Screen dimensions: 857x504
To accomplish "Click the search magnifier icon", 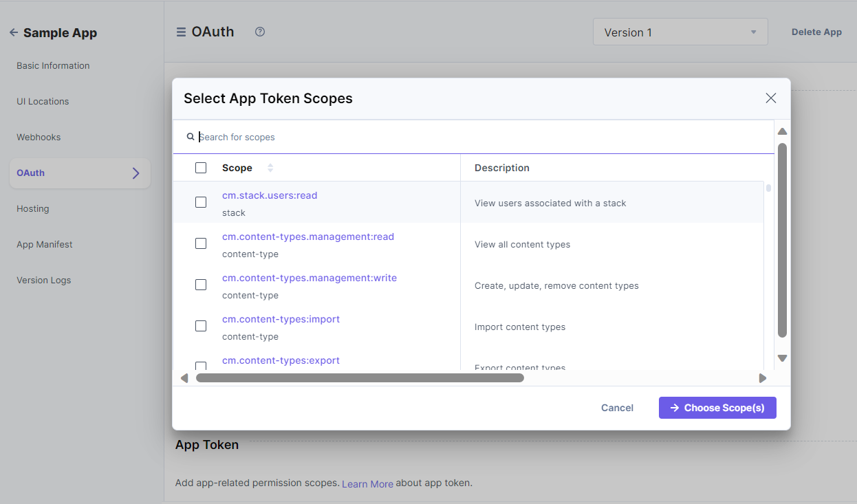I will pos(191,137).
